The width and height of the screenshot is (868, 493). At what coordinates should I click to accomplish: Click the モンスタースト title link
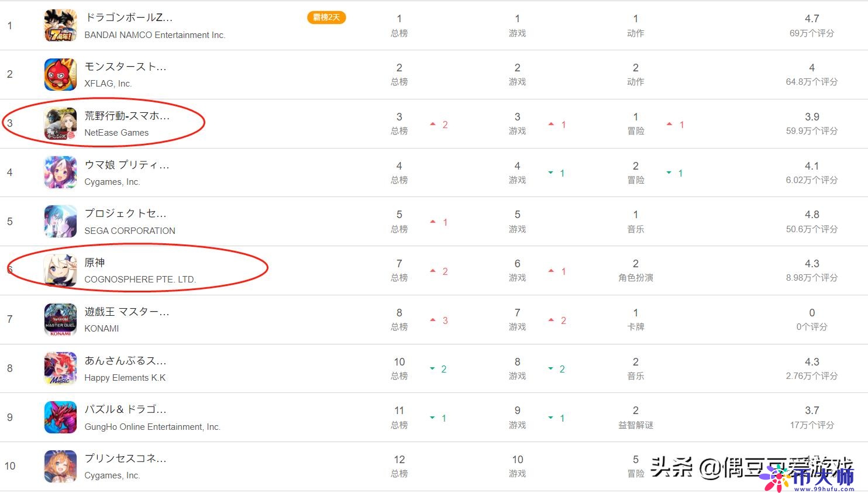point(126,67)
